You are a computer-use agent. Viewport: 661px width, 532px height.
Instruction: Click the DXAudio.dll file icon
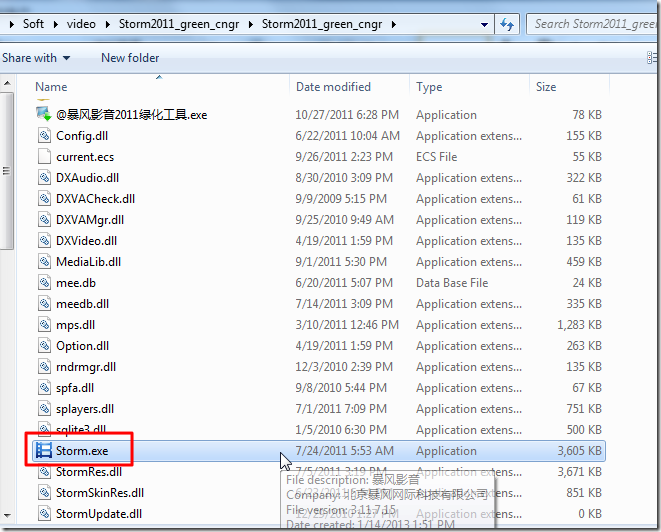coord(44,178)
